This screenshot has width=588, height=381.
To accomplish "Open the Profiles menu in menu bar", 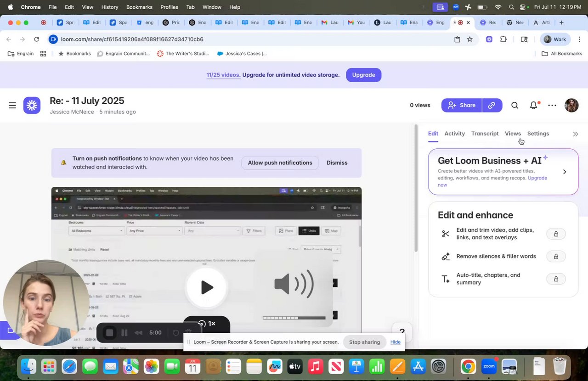I will point(169,7).
